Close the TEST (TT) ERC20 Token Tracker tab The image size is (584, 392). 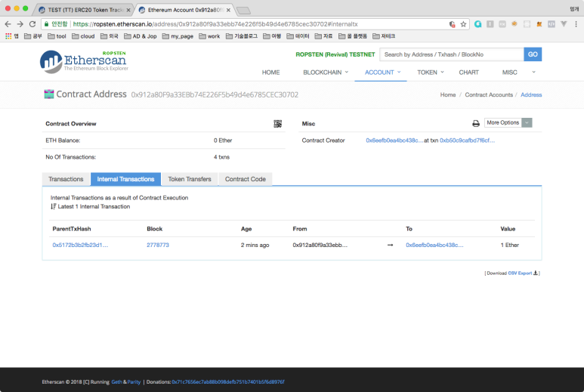[x=128, y=10]
